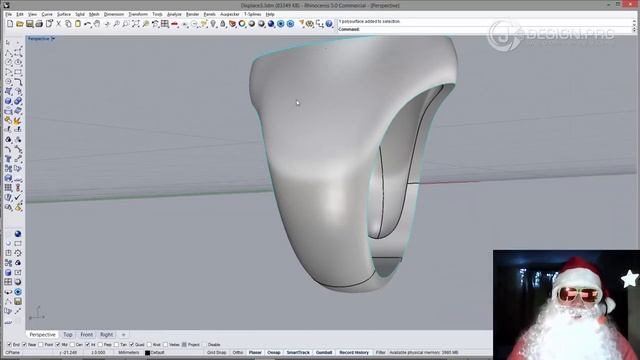
Task: Open the T-Splines menu
Action: click(253, 14)
